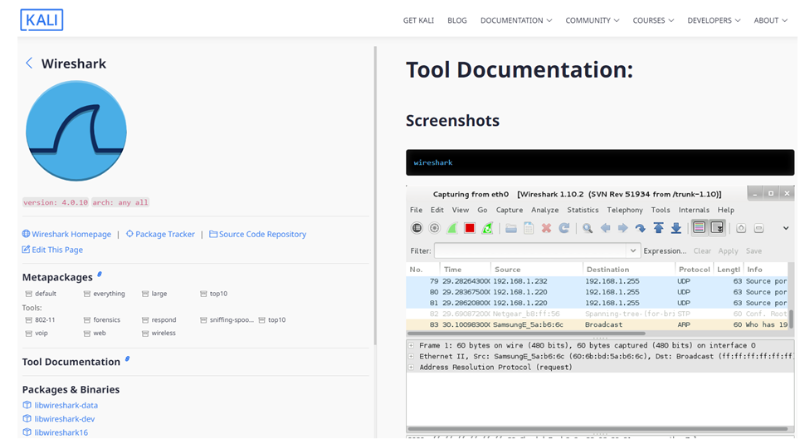Open the Wireshark File menu
Viewport: 807px width, 446px height.
pyautogui.click(x=416, y=210)
